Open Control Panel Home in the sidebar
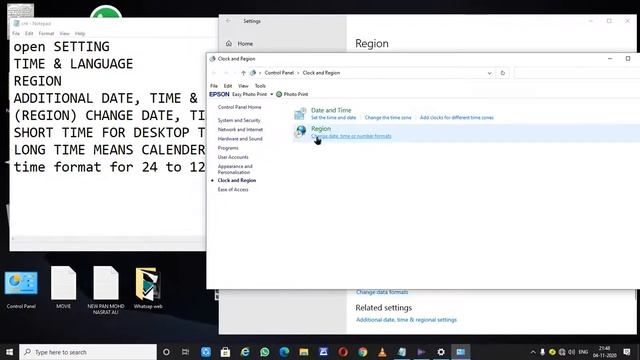Viewport: 640px width, 360px height. pos(239,107)
